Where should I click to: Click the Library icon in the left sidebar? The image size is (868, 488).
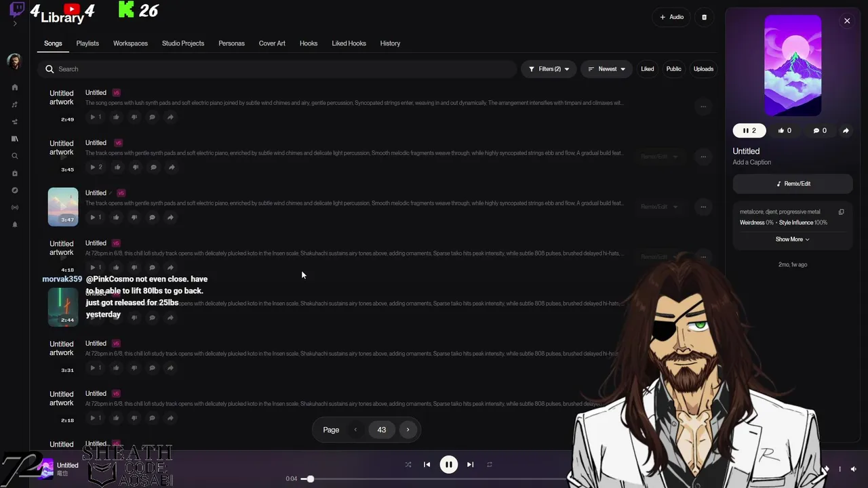(x=15, y=139)
